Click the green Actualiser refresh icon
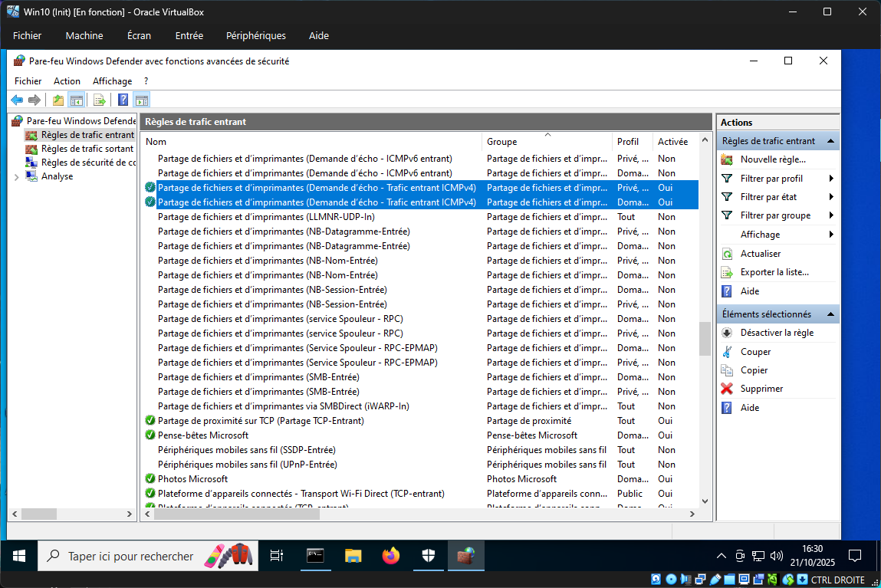 [x=727, y=254]
